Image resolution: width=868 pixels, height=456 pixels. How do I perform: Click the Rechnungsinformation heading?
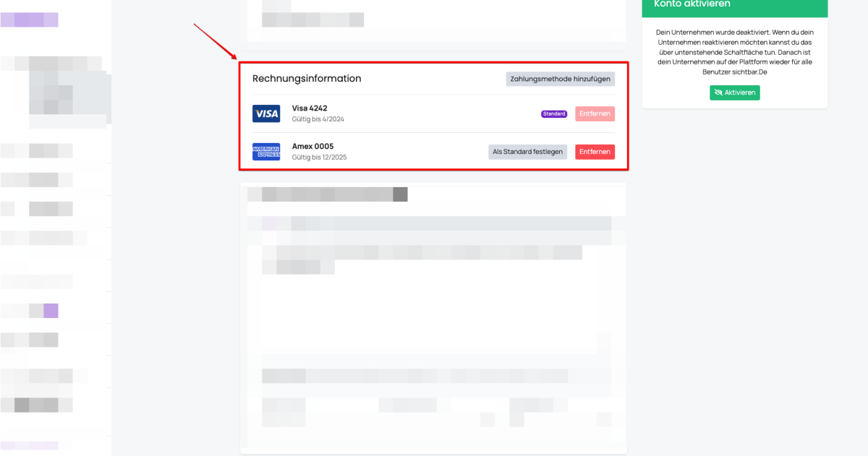tap(307, 78)
